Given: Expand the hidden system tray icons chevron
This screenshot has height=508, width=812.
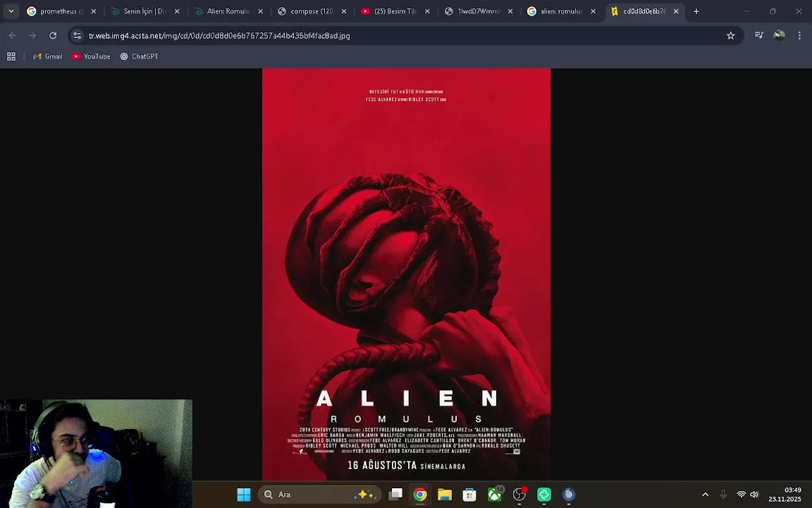Looking at the screenshot, I should tap(705, 495).
